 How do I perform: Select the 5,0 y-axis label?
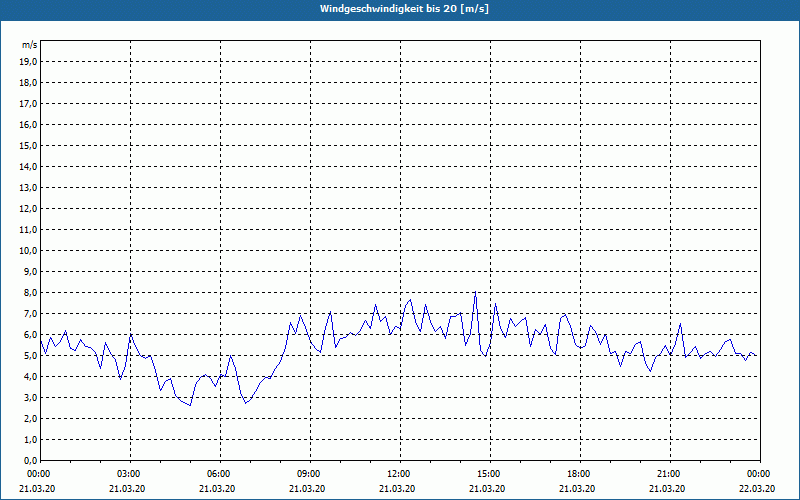coord(31,356)
